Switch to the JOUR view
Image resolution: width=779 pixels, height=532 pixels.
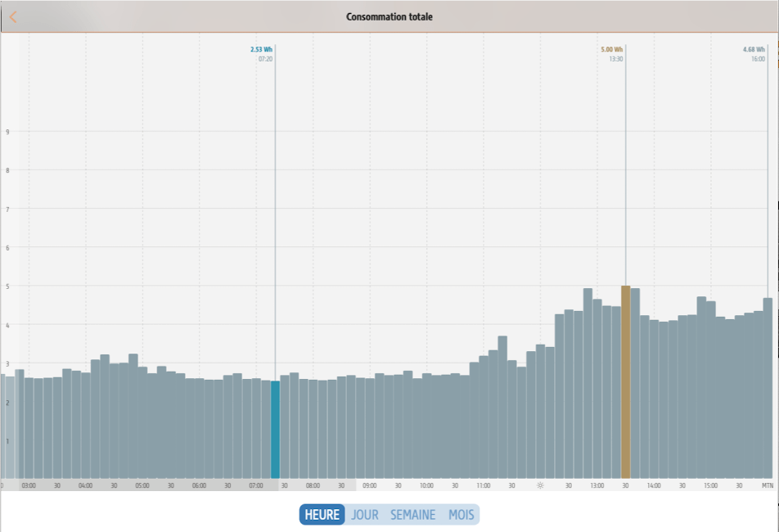click(365, 515)
